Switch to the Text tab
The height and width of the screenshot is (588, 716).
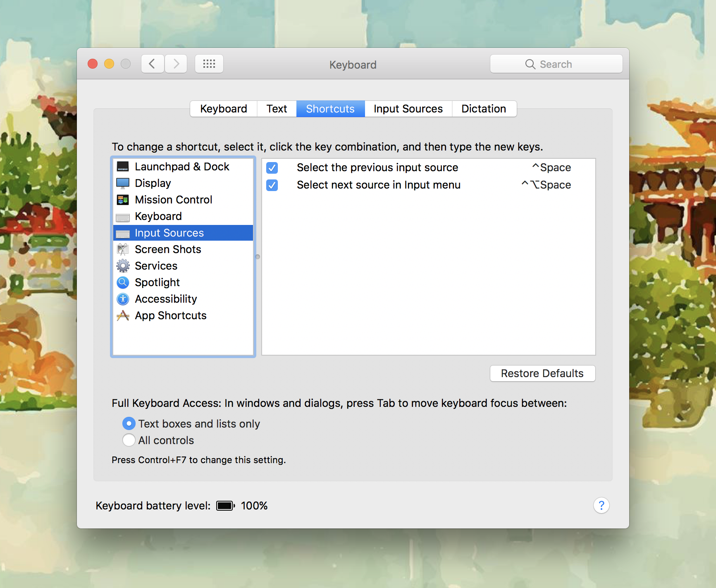pyautogui.click(x=277, y=109)
